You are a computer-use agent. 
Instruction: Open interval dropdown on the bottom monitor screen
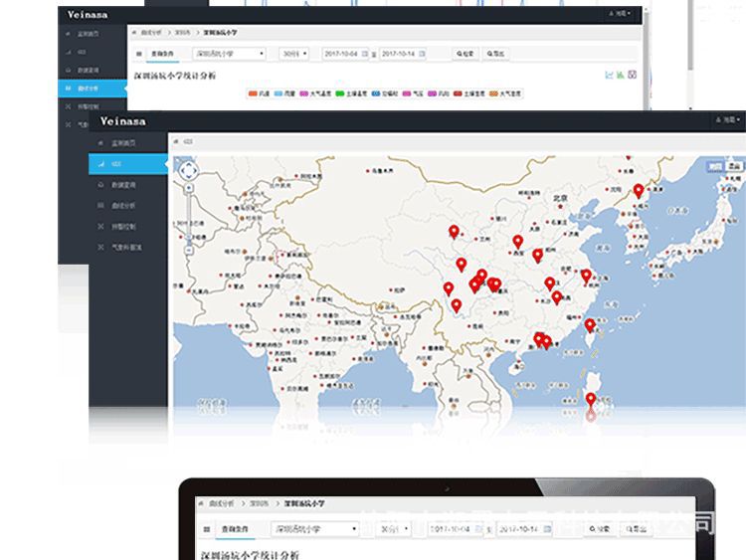pyautogui.click(x=394, y=529)
